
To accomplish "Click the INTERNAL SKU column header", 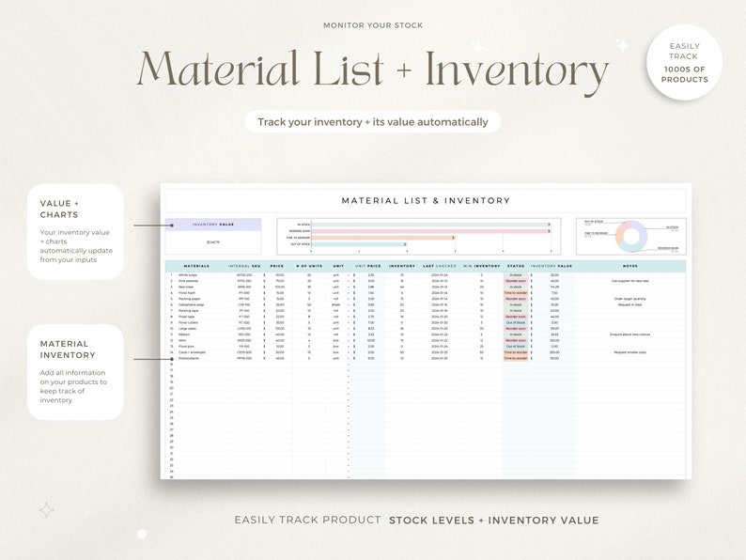I will coord(244,266).
